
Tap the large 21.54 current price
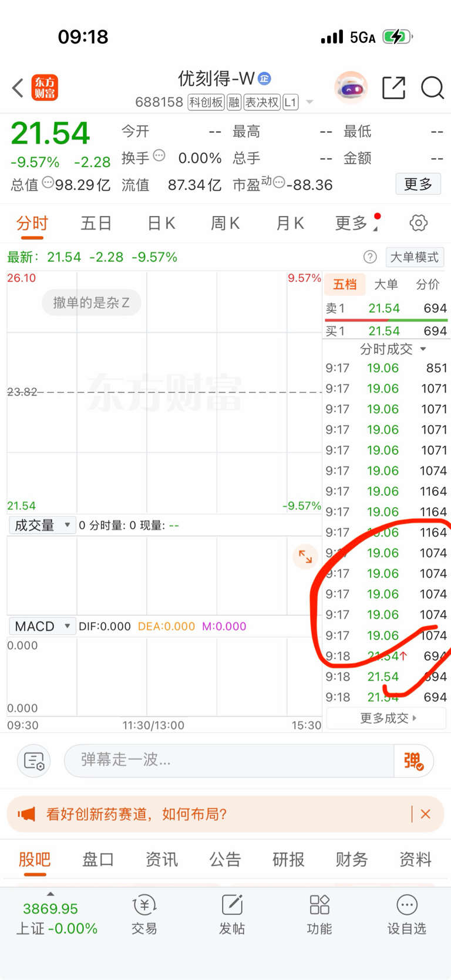click(x=51, y=133)
